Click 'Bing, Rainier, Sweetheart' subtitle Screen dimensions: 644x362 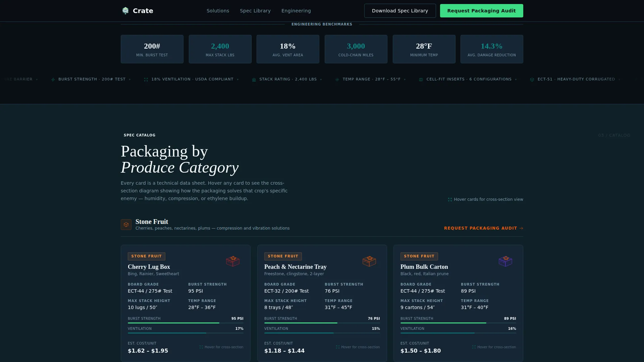tap(153, 274)
